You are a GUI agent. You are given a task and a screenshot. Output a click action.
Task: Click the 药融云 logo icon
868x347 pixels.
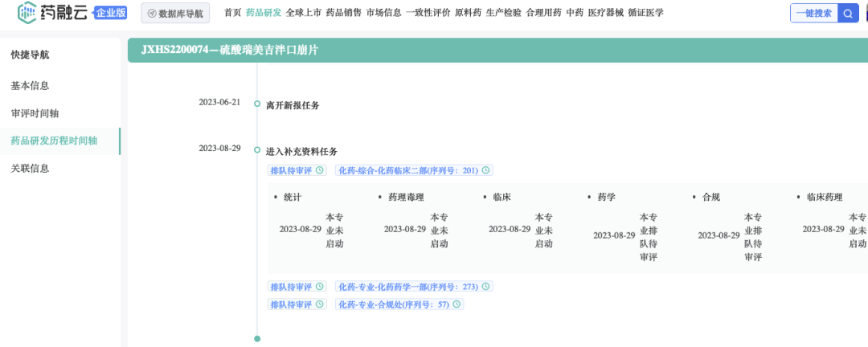[x=27, y=12]
